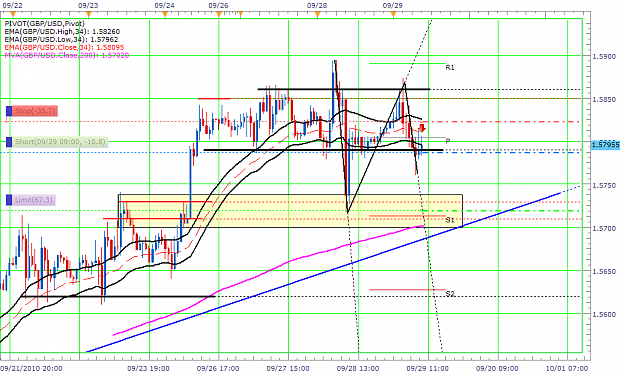Select the orange marker under the 09/26 date

[218, 14]
